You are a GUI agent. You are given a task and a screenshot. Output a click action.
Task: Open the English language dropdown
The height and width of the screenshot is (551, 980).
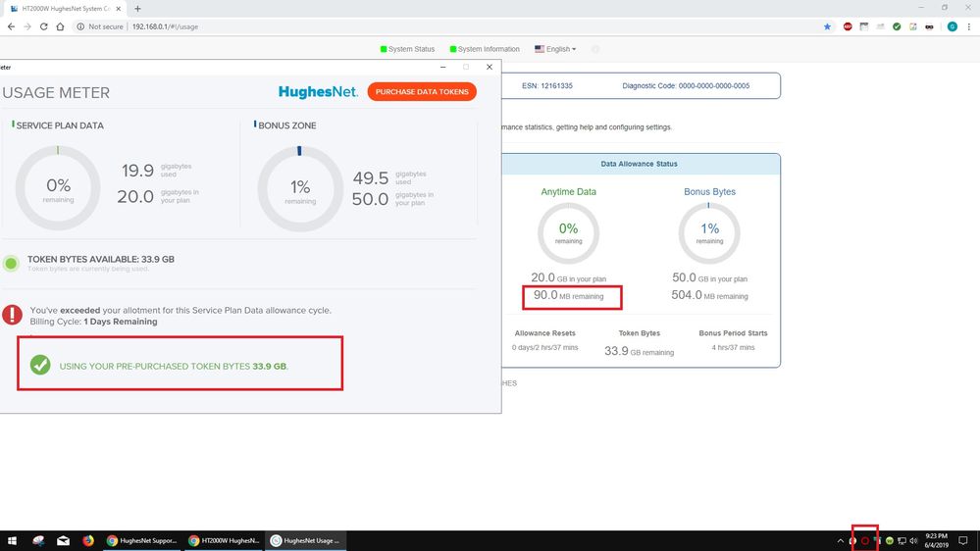(x=555, y=49)
